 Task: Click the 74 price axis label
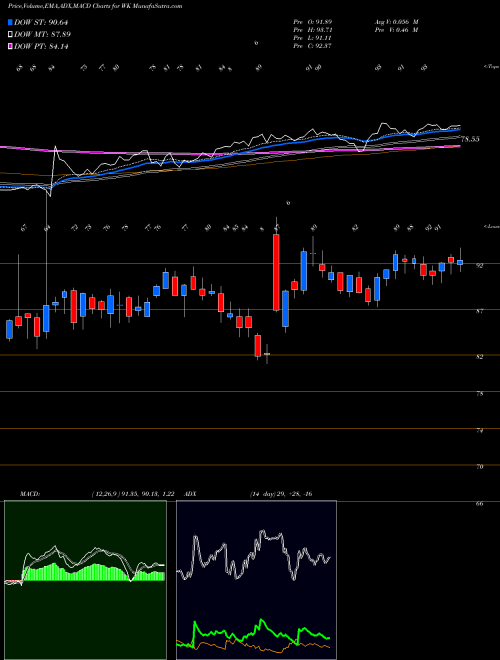coord(479,431)
